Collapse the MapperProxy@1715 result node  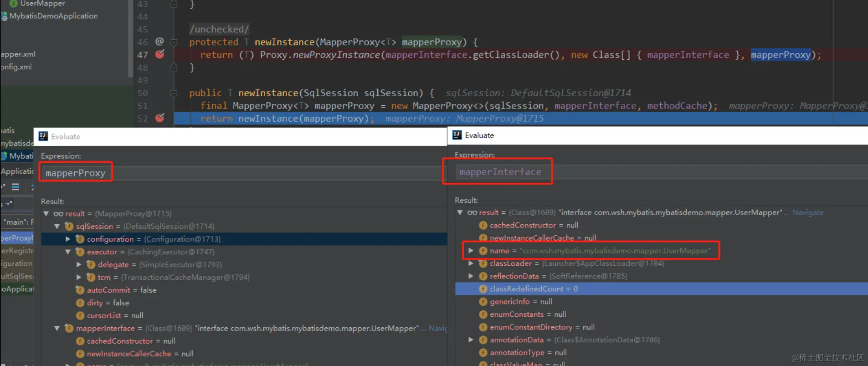coord(46,213)
